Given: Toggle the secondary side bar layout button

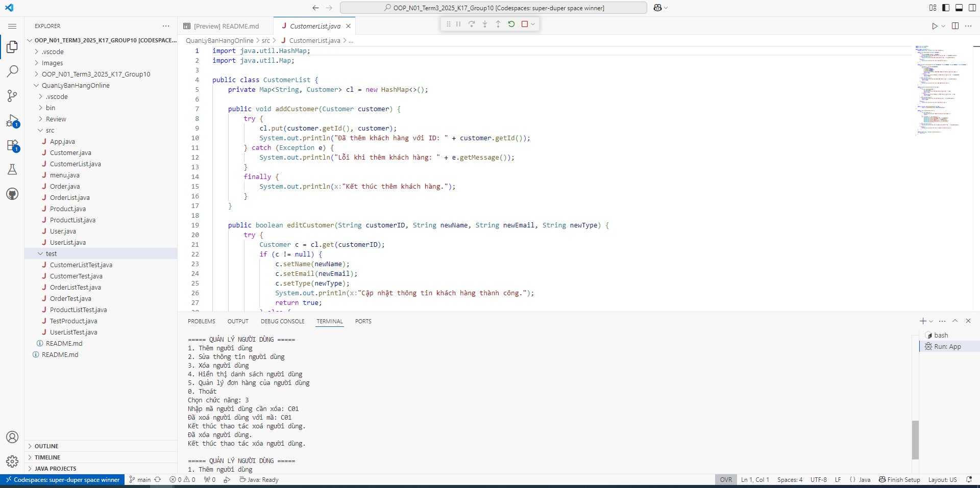Looking at the screenshot, I should coord(972,8).
